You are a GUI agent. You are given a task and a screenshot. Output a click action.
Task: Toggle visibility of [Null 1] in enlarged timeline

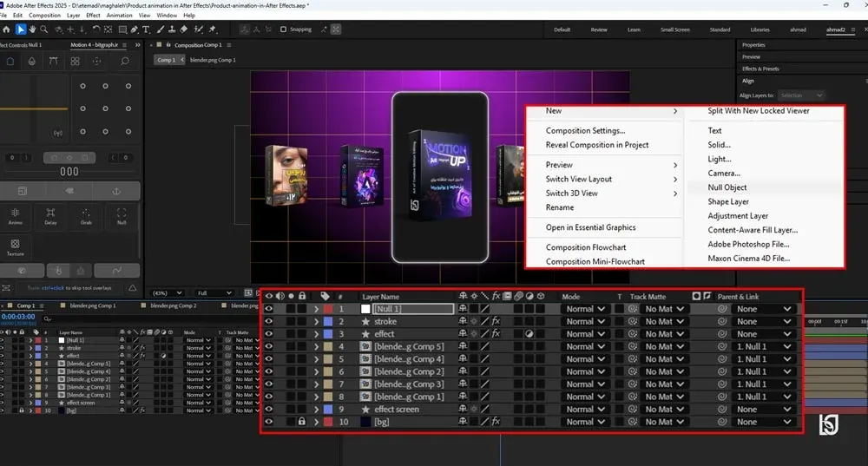coord(269,309)
